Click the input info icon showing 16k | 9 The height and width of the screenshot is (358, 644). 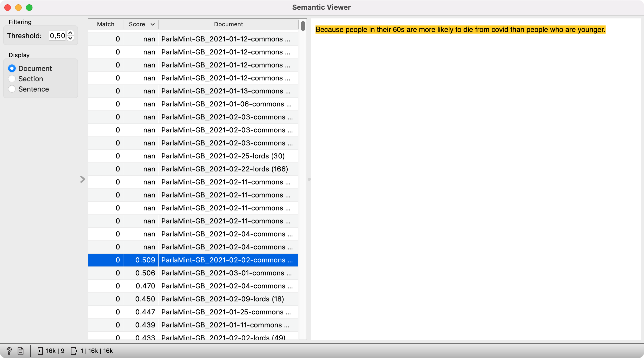[40, 351]
